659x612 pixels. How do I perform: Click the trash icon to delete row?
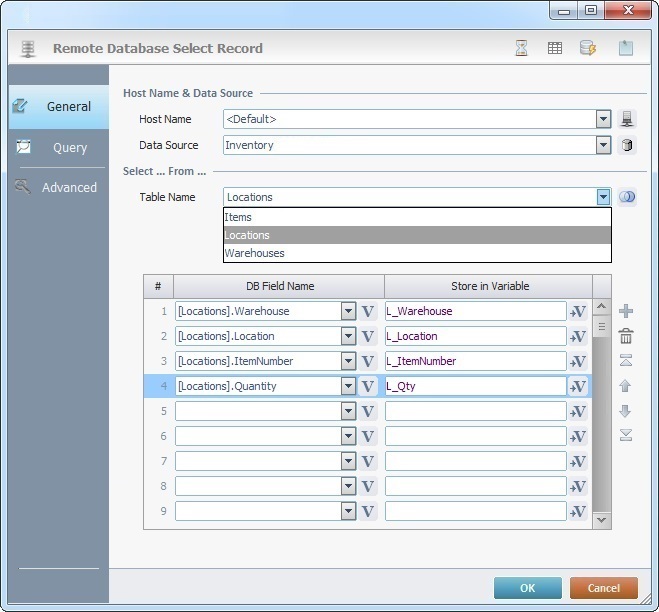pyautogui.click(x=626, y=336)
